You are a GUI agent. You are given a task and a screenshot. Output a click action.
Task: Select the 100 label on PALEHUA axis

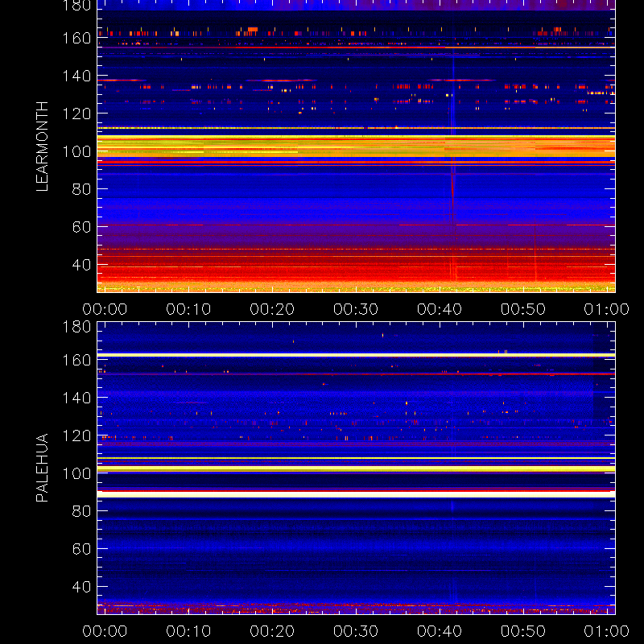[x=76, y=473]
